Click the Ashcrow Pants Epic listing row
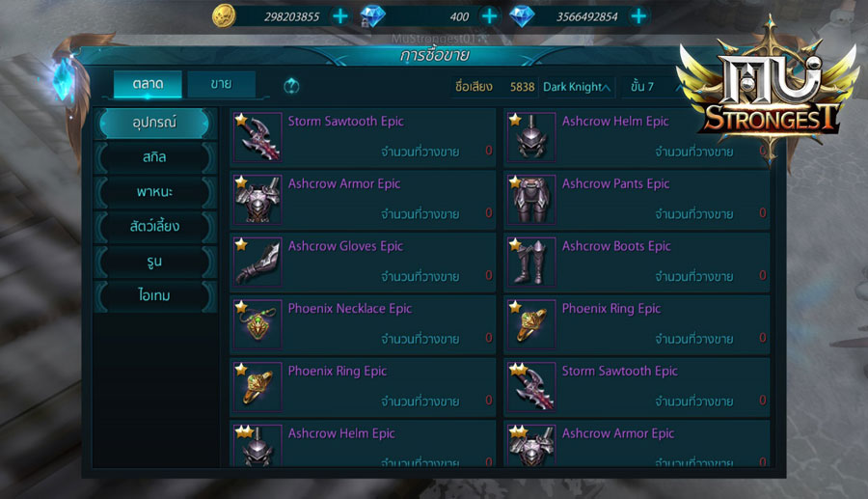 pyautogui.click(x=637, y=200)
